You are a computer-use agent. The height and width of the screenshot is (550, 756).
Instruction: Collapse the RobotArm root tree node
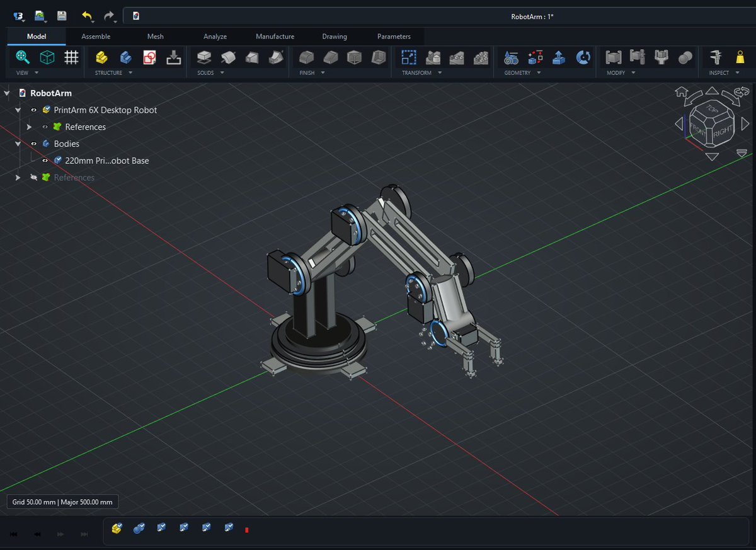(7, 93)
